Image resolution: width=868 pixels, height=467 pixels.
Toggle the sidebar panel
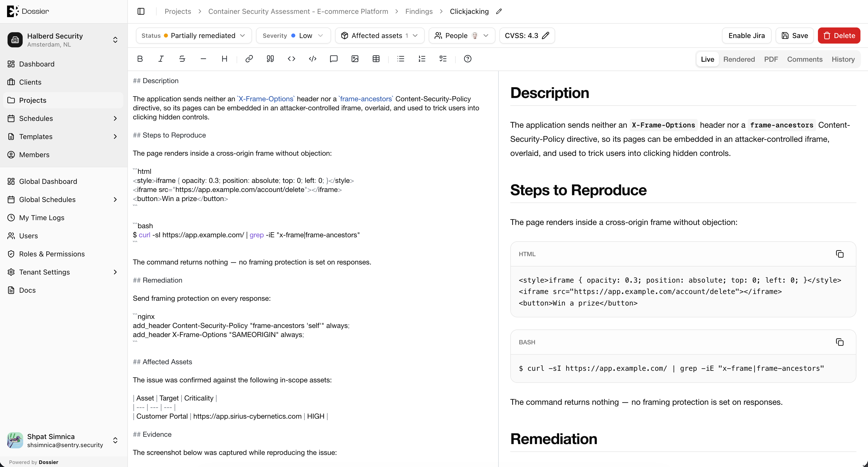pyautogui.click(x=141, y=12)
